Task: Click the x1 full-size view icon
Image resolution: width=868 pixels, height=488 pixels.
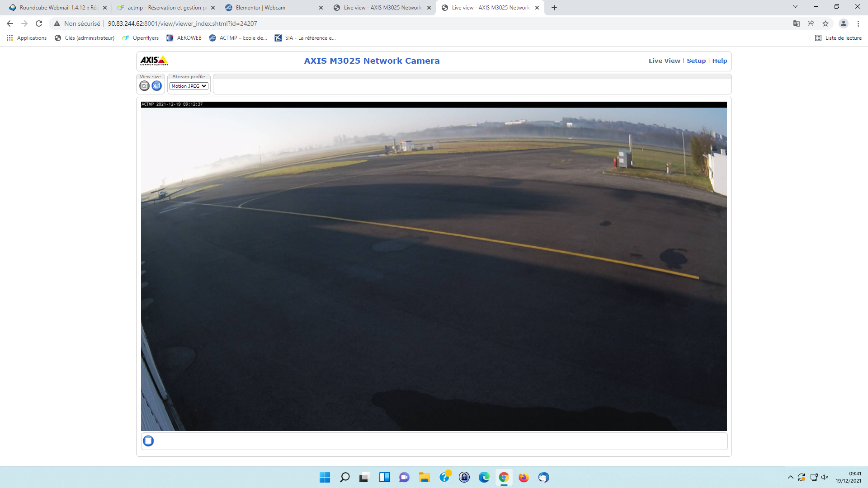Action: click(x=156, y=86)
